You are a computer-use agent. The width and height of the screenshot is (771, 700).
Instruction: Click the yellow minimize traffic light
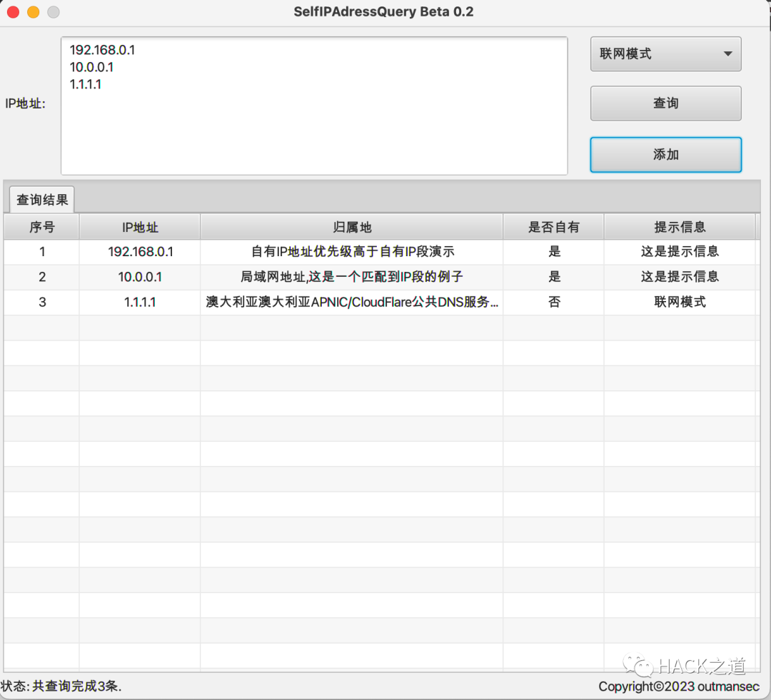point(32,11)
